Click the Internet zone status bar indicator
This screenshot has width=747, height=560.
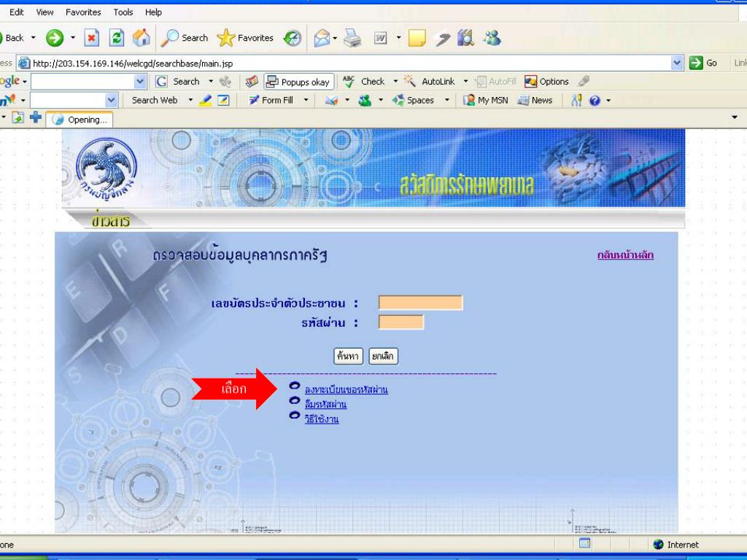(676, 544)
